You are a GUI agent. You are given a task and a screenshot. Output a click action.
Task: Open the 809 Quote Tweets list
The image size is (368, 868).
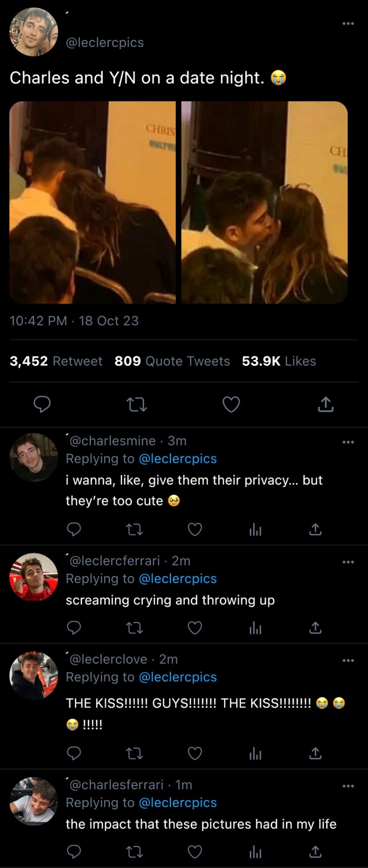(172, 361)
